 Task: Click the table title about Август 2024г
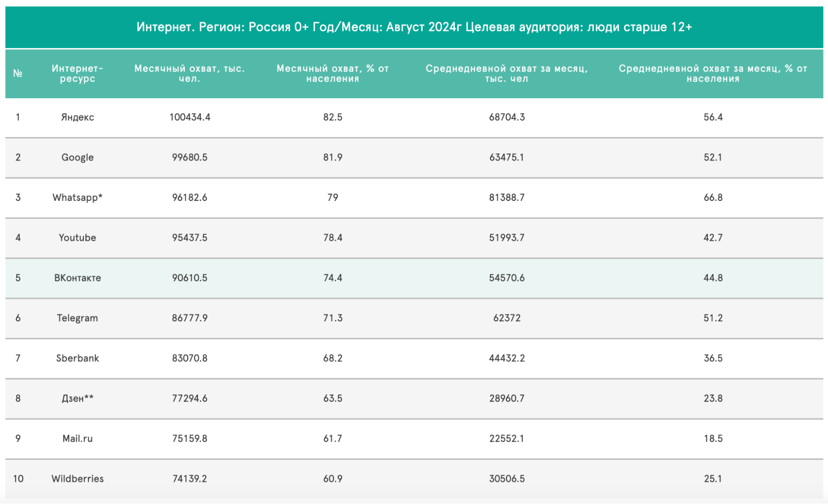414,27
